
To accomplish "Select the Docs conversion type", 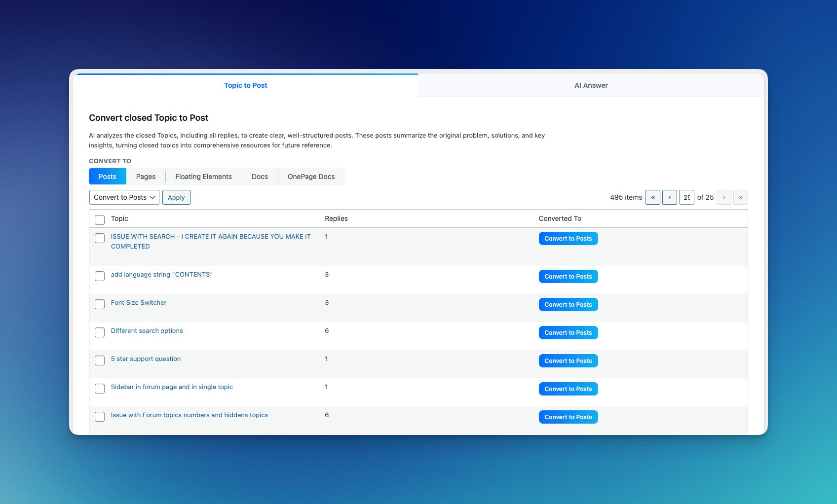I will coord(260,177).
